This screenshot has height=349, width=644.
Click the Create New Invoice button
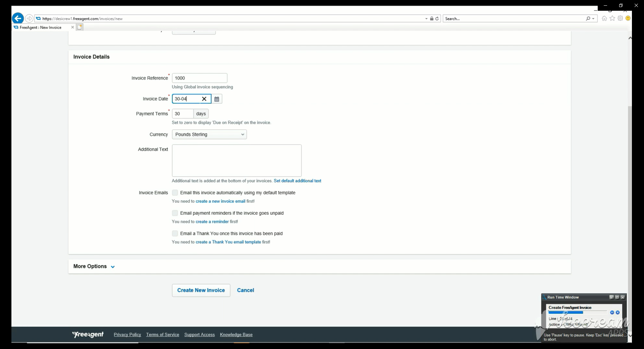pos(201,290)
